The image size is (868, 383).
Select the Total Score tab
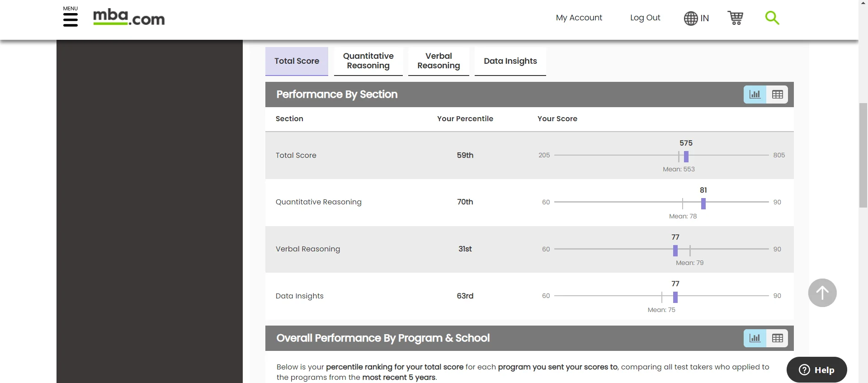(x=297, y=61)
